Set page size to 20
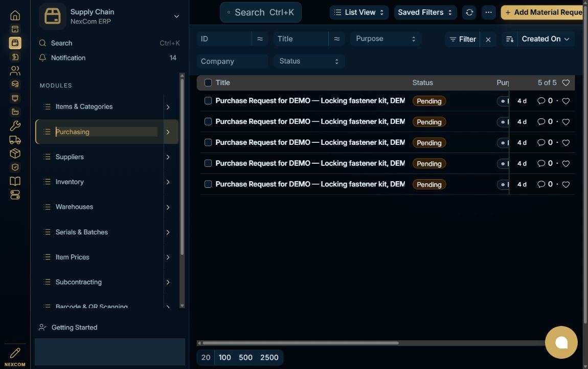This screenshot has height=369, width=588. 206,357
